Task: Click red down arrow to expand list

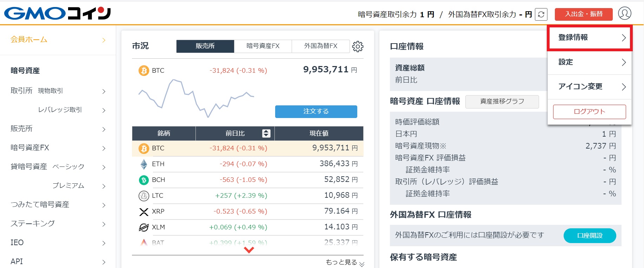Action: 249,250
